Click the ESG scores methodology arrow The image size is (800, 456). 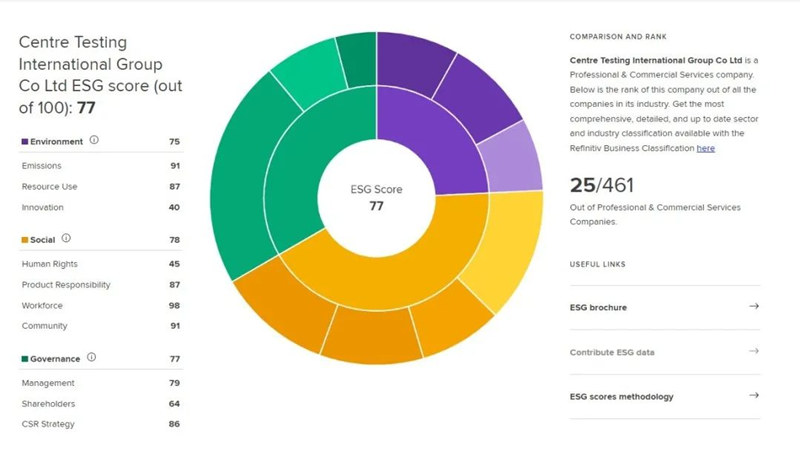click(x=753, y=396)
